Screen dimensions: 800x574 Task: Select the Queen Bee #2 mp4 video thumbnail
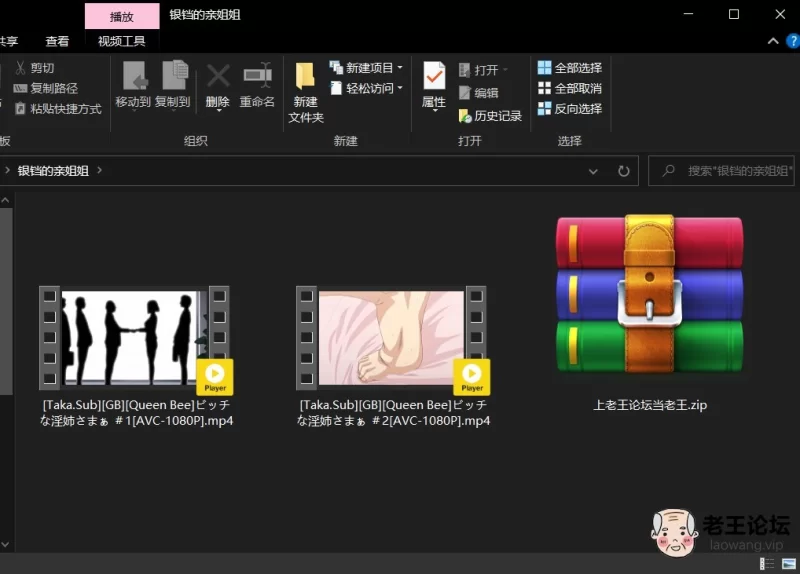click(393, 340)
